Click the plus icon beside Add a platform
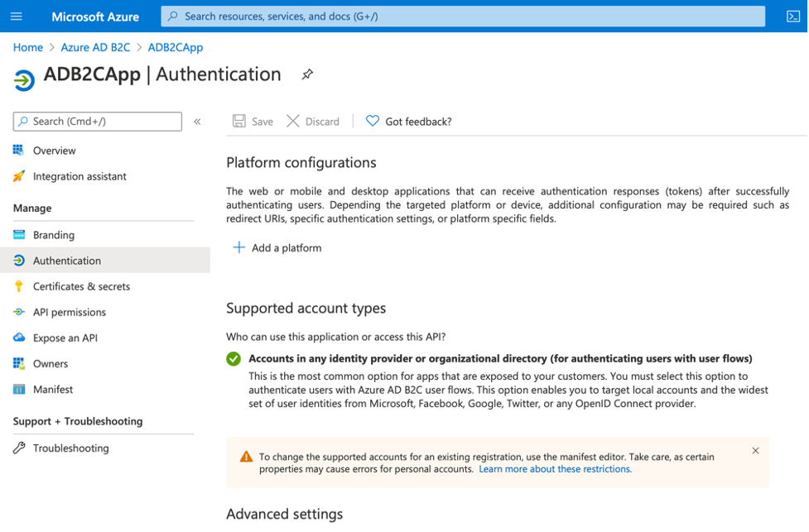809x532 pixels. pyautogui.click(x=238, y=247)
